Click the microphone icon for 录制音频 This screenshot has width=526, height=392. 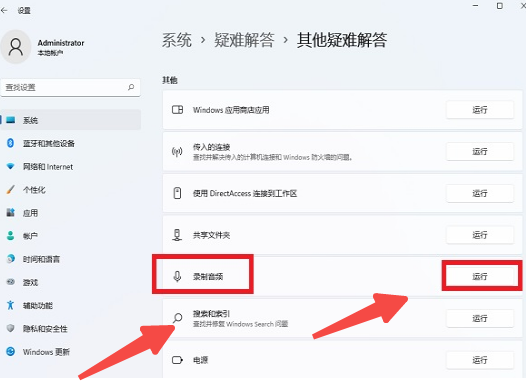[177, 277]
